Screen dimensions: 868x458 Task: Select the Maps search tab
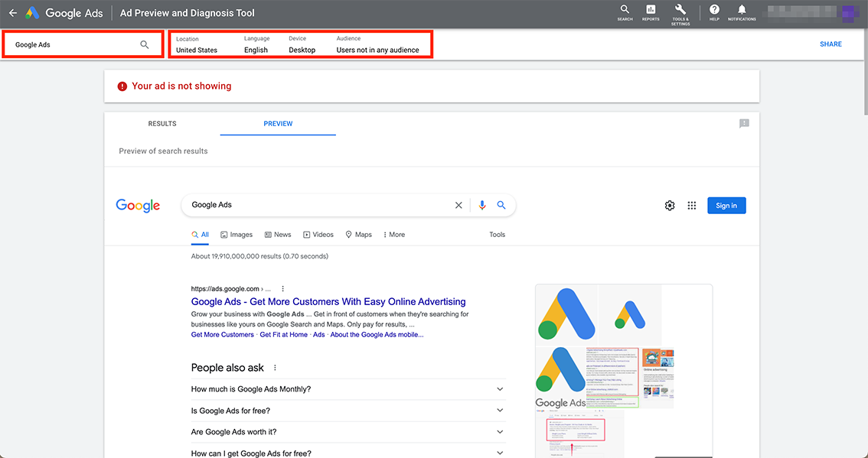pyautogui.click(x=359, y=235)
